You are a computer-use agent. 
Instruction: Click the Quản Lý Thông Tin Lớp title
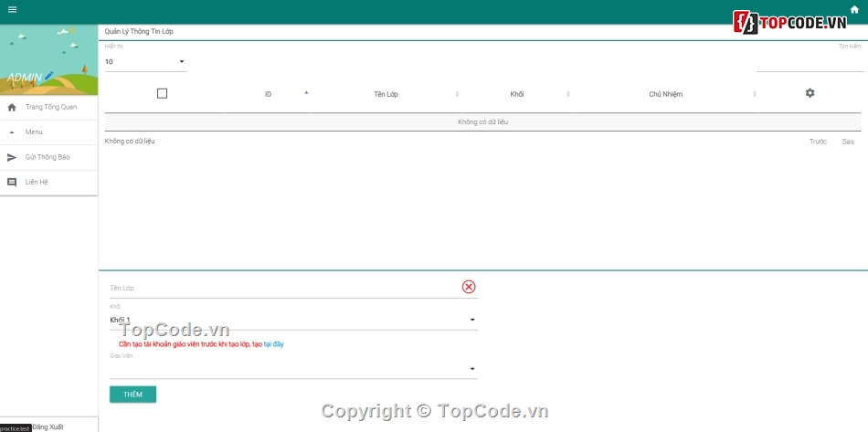[139, 32]
